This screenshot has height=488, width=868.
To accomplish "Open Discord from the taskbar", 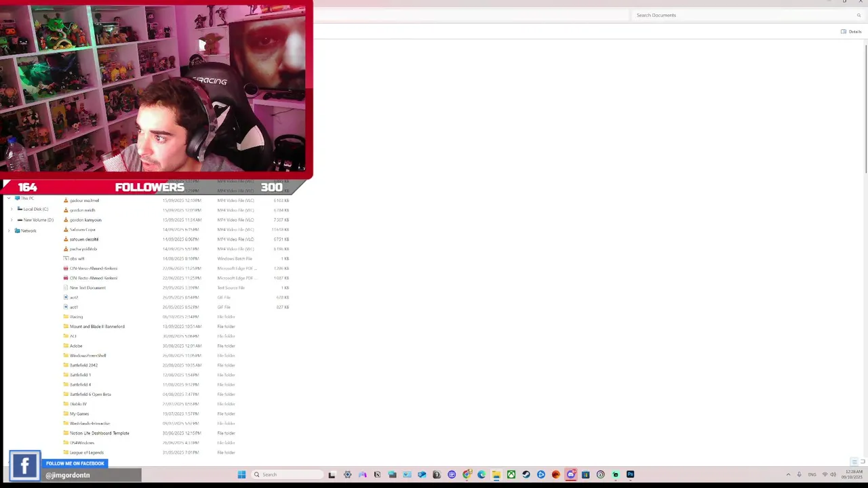I will point(571,474).
